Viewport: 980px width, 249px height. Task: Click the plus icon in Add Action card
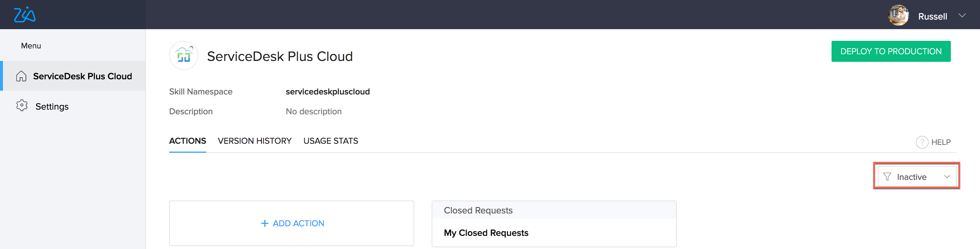coord(265,224)
